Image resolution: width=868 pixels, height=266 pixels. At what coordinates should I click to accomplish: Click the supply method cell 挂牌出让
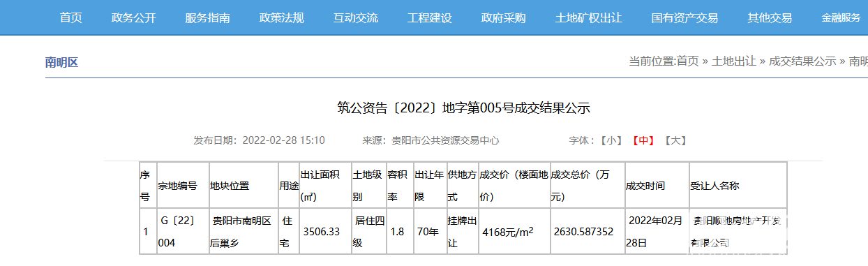point(462,231)
